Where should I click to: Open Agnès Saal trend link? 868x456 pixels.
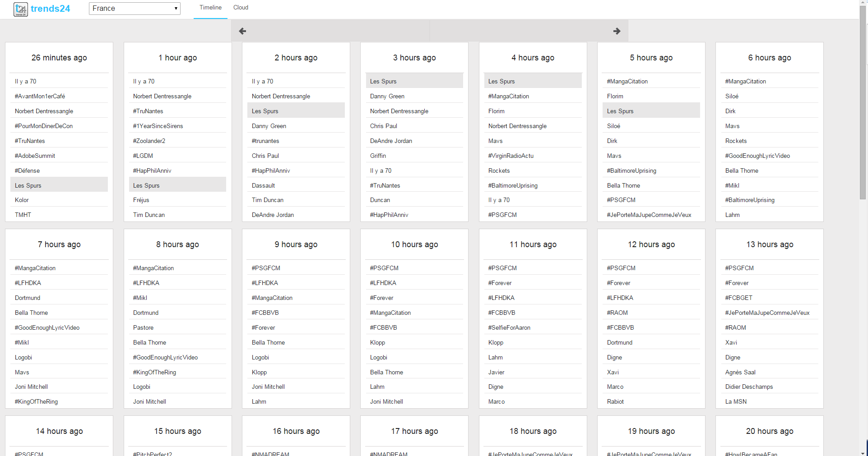pos(740,372)
